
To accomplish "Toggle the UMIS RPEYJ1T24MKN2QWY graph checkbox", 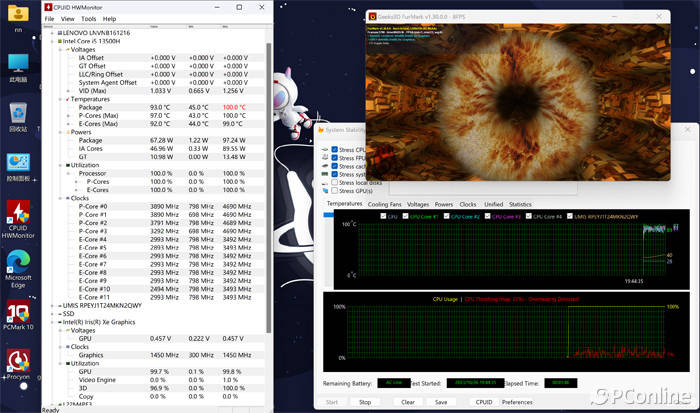I will coord(570,216).
